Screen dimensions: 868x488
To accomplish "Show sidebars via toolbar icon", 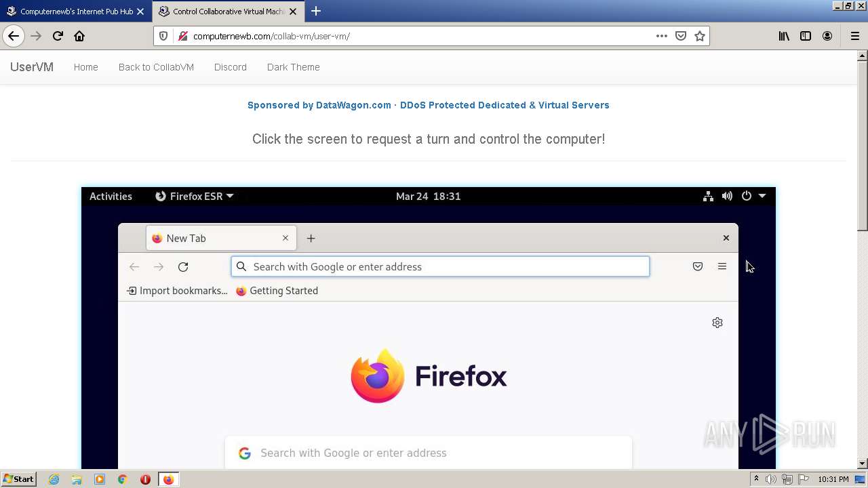I will (x=806, y=36).
